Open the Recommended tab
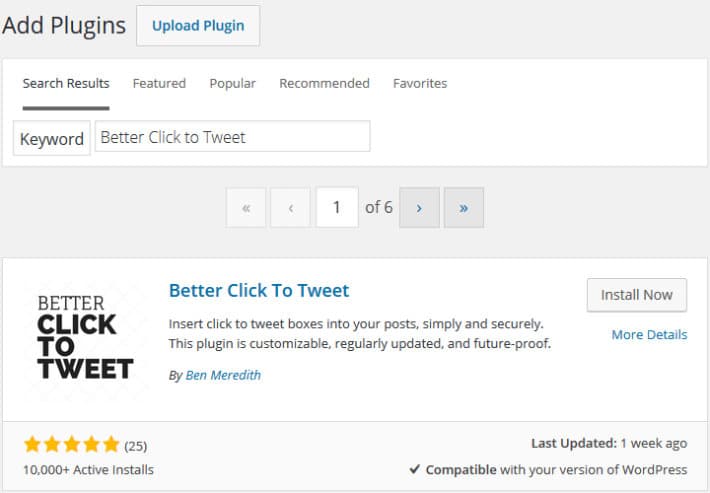Screen dimensions: 710x493 tap(324, 83)
